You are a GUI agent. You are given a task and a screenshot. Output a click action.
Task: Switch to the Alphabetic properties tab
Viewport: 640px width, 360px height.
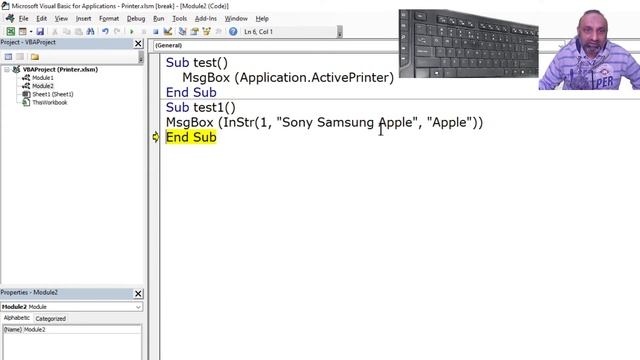17,318
